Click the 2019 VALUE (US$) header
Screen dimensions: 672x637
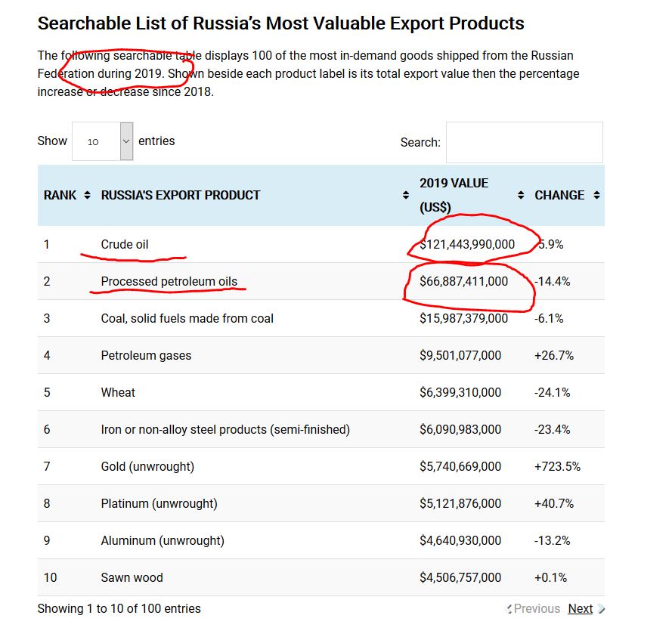pos(454,196)
